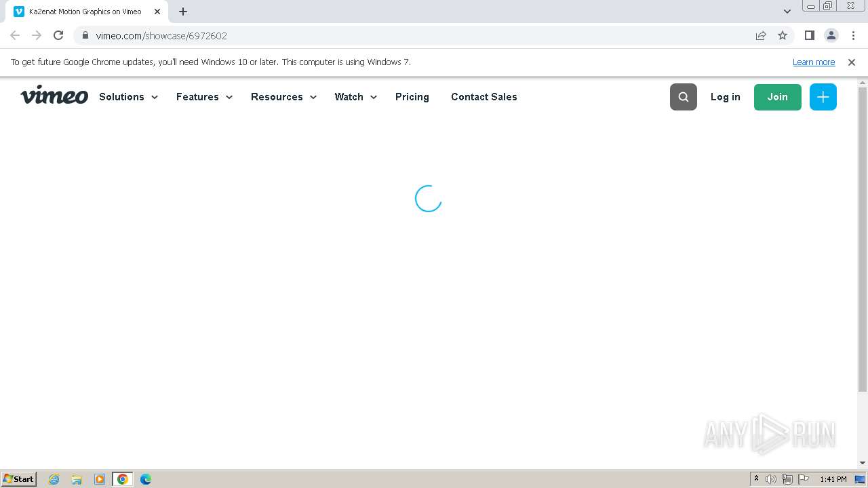Click the blue plus upload button

click(x=823, y=97)
